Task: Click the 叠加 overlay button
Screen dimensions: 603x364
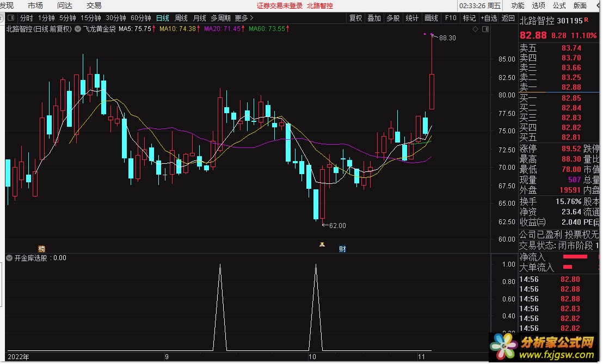Action: [x=374, y=18]
